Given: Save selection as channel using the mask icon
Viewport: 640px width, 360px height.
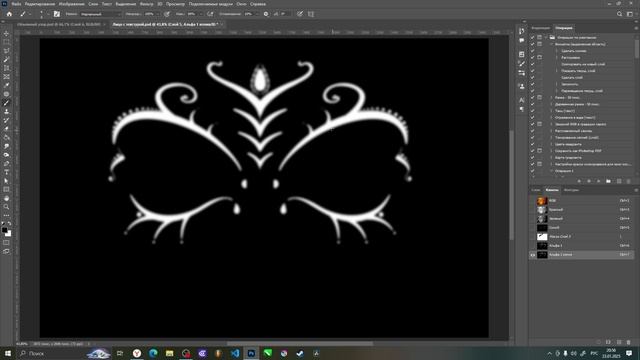Looking at the screenshot, I should click(x=609, y=342).
